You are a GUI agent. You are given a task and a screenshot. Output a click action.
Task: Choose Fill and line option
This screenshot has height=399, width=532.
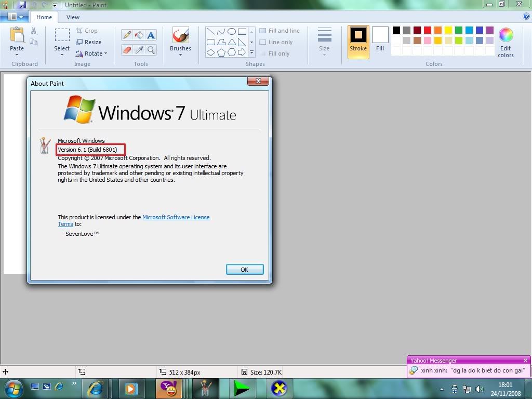click(280, 31)
